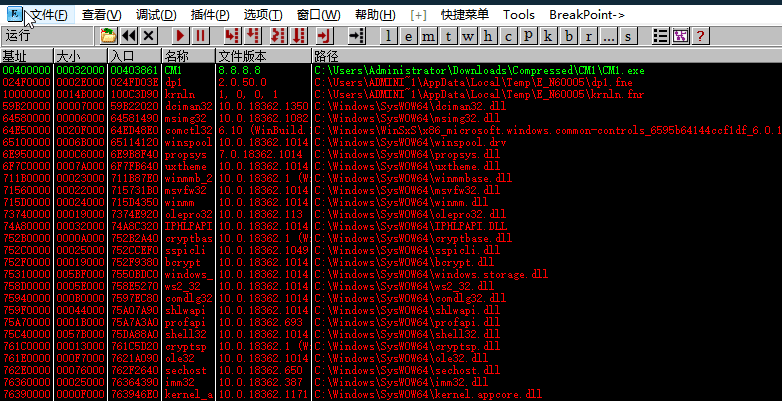Show Call stack with 'k' button
The image size is (782, 401).
[x=548, y=36]
